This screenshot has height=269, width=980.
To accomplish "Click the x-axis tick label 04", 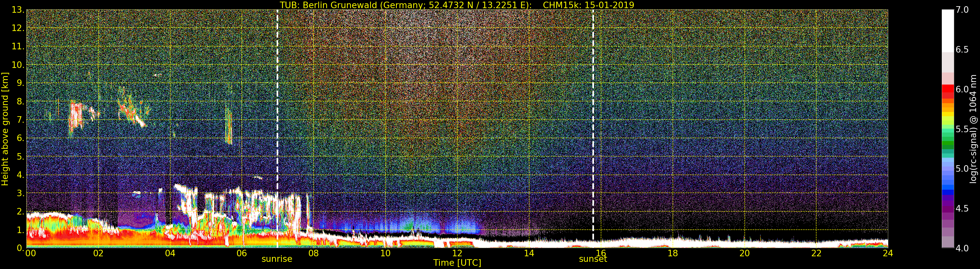I will [170, 253].
